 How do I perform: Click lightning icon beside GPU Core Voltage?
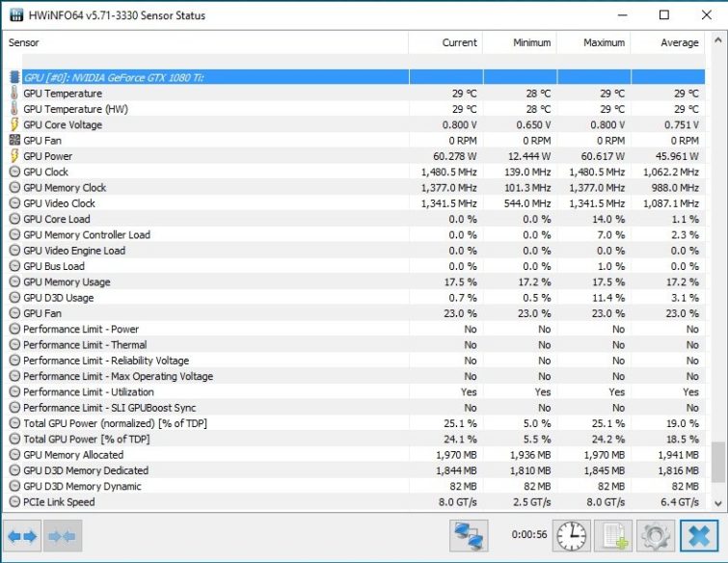[x=14, y=124]
